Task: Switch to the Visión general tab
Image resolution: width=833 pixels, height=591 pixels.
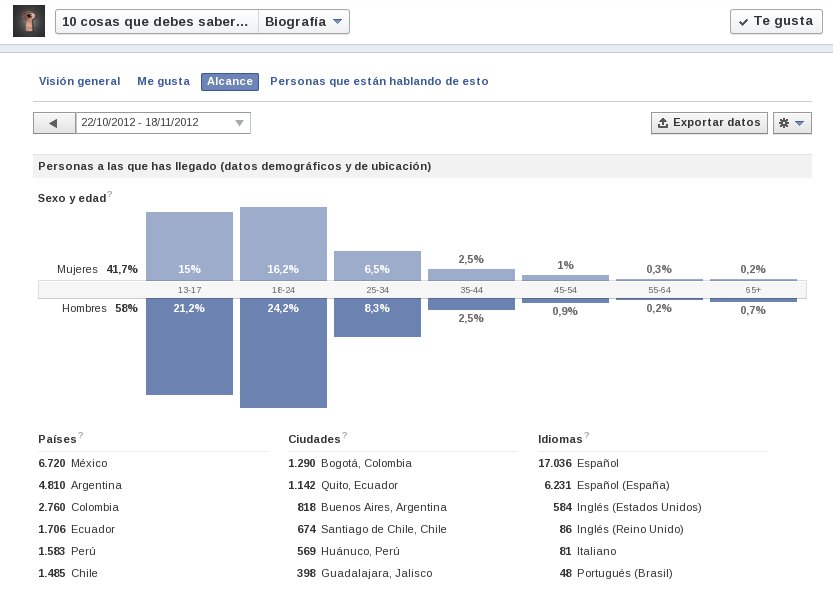Action: tap(80, 81)
